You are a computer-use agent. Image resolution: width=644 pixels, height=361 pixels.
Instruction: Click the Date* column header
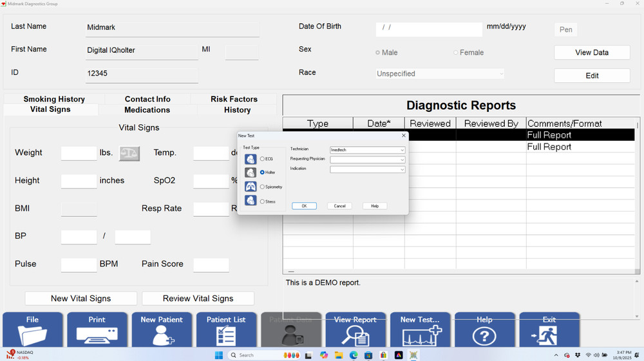point(379,124)
